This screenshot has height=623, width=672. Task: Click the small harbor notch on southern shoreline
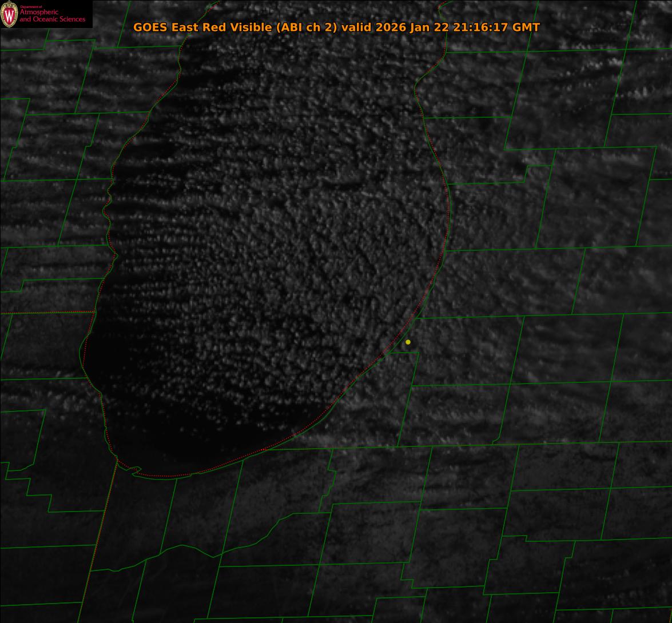[136, 471]
